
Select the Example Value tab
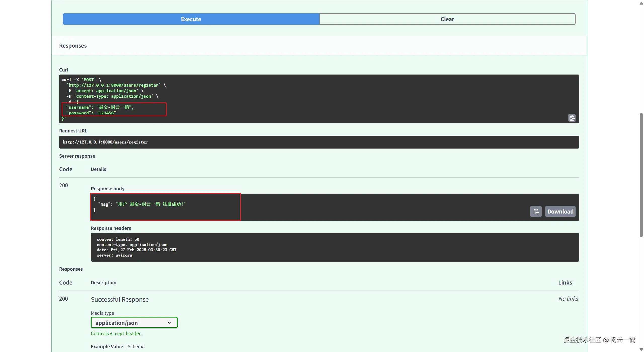(107, 346)
